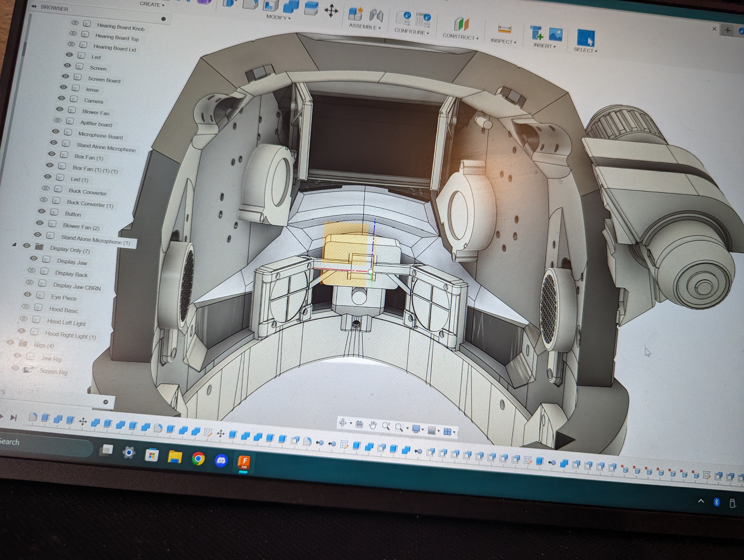The width and height of the screenshot is (744, 560).
Task: Open File Explorer from the taskbar
Action: tap(175, 457)
